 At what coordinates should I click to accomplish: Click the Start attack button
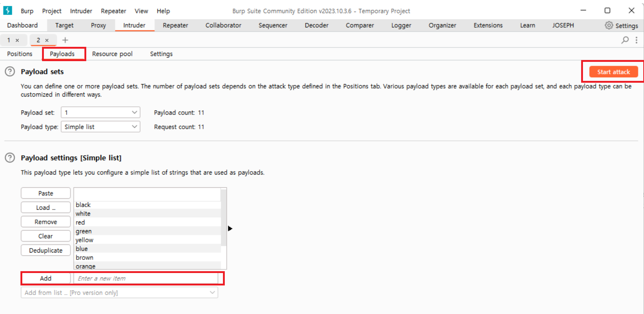614,72
